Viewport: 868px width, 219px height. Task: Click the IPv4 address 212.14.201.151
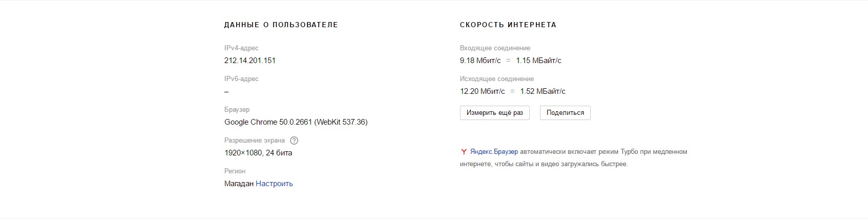[250, 61]
